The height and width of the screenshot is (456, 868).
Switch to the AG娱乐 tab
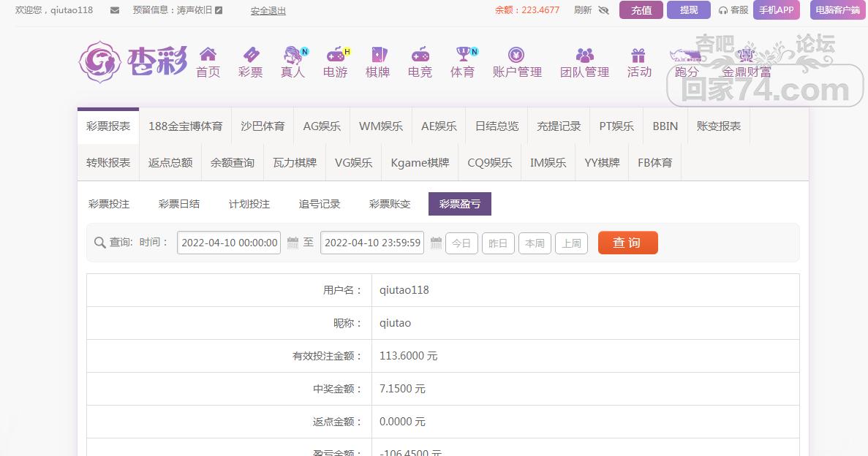click(x=322, y=126)
